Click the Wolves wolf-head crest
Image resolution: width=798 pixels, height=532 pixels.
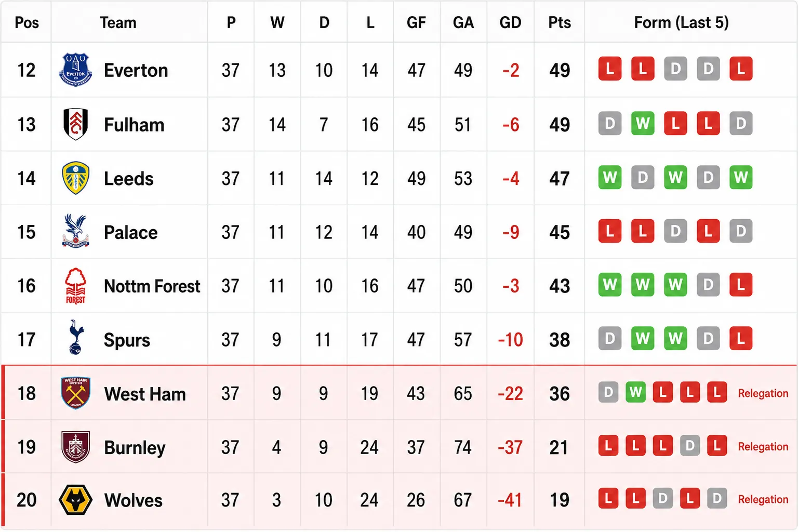(76, 500)
